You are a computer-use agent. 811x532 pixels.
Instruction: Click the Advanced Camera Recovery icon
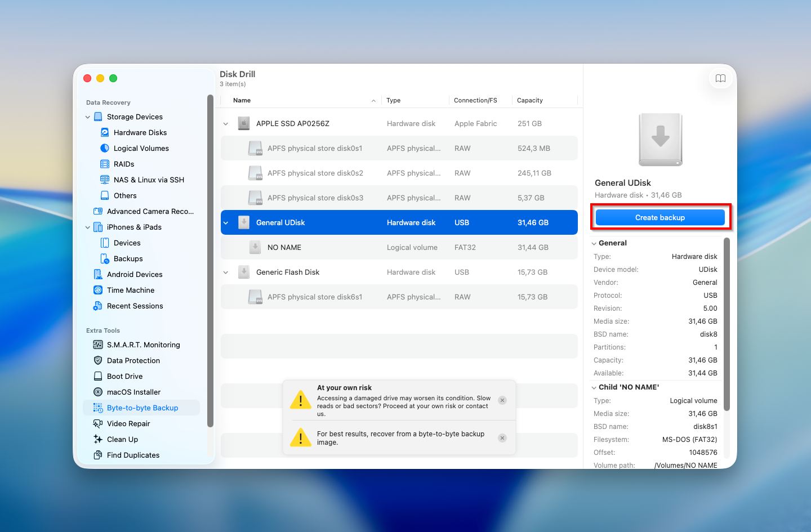pos(98,211)
